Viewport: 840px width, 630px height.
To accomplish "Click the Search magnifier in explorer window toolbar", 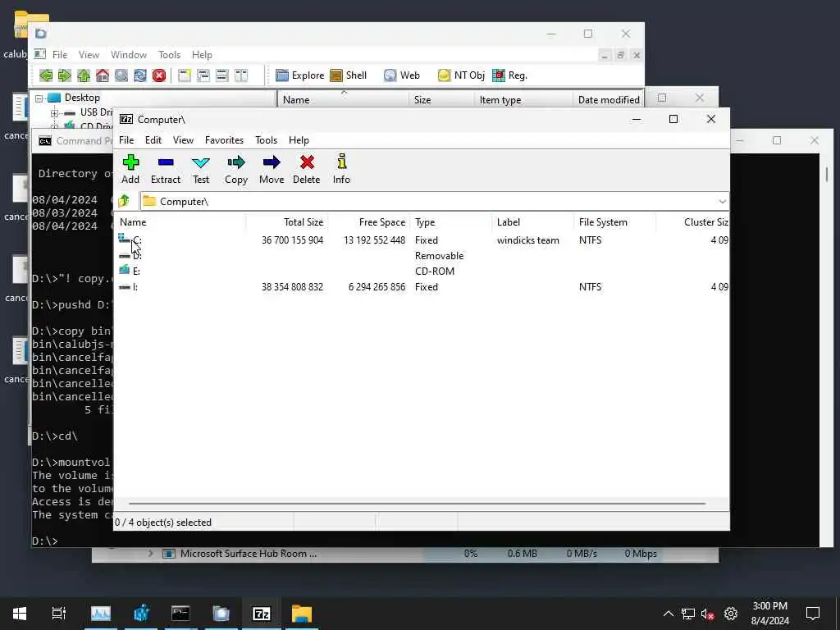I will [121, 75].
